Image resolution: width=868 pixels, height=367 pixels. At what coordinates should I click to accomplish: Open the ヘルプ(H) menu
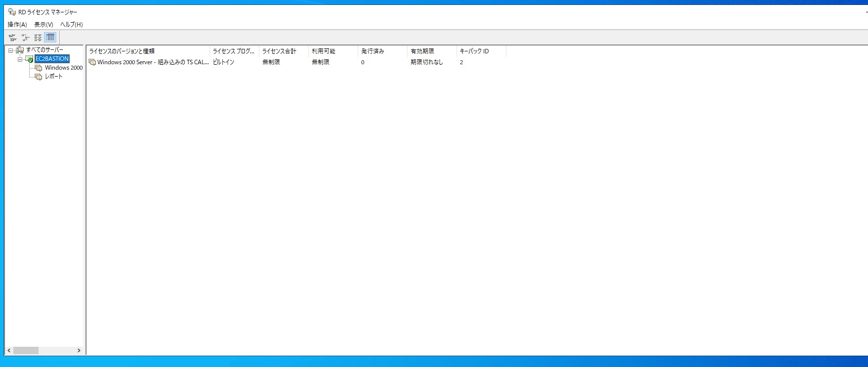[x=72, y=24]
